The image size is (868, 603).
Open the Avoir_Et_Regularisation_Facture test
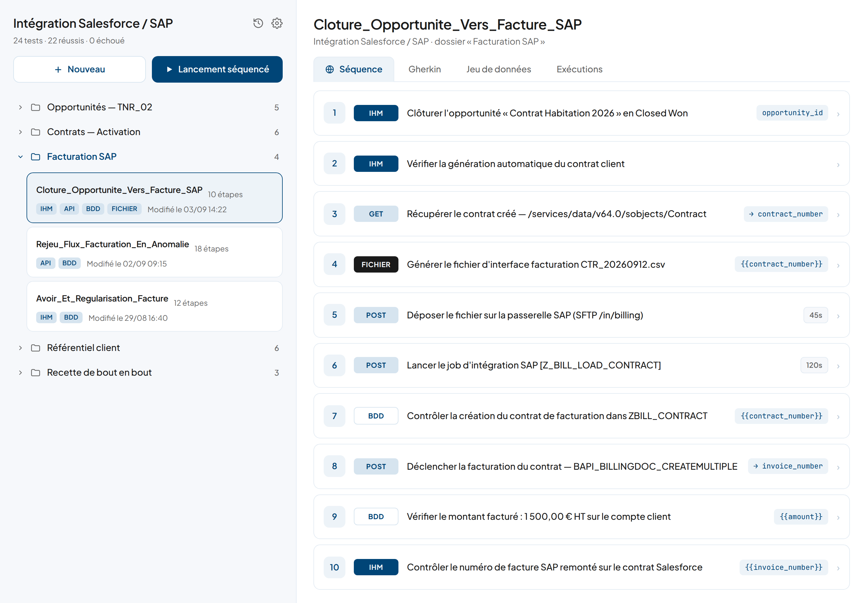155,306
